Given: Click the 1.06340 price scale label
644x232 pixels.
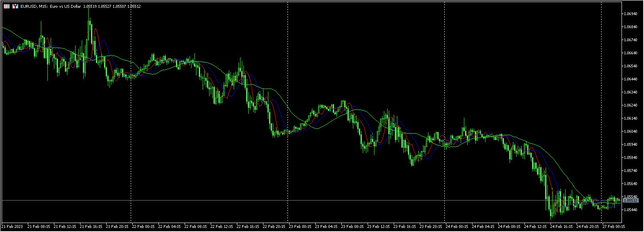Looking at the screenshot, I should (x=631, y=92).
